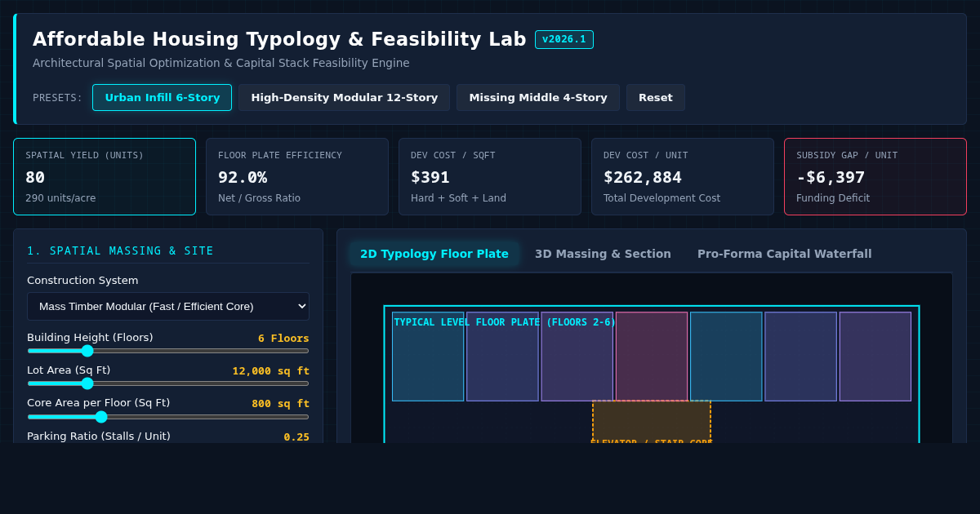Open the Construction System dropdown
This screenshot has width=980, height=514.
[x=168, y=307]
